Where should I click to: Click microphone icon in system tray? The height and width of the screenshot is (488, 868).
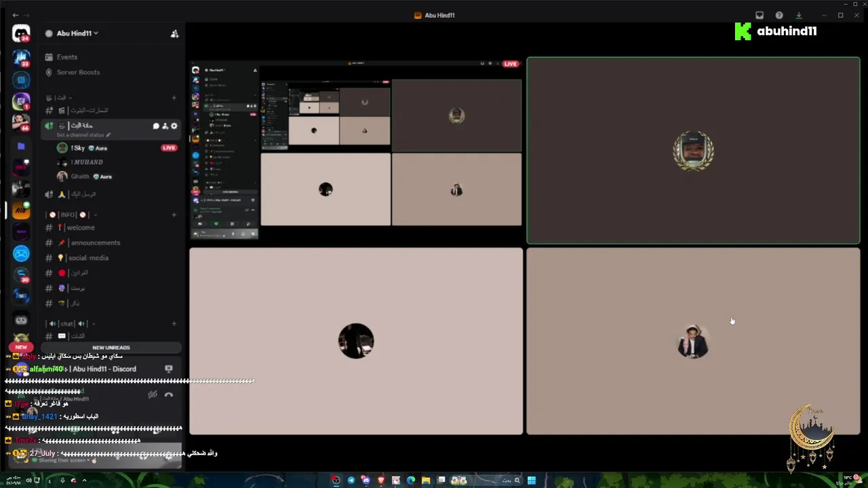62,481
